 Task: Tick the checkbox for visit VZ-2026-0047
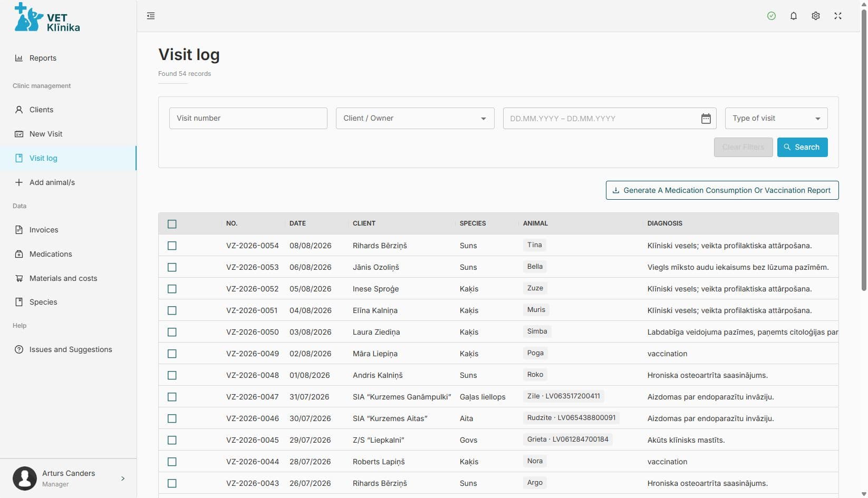[172, 397]
